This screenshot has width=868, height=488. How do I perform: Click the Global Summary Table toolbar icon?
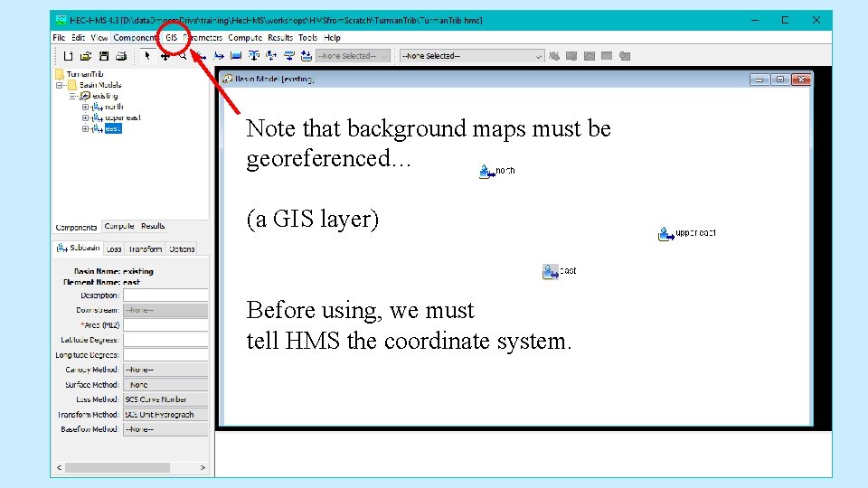click(571, 56)
